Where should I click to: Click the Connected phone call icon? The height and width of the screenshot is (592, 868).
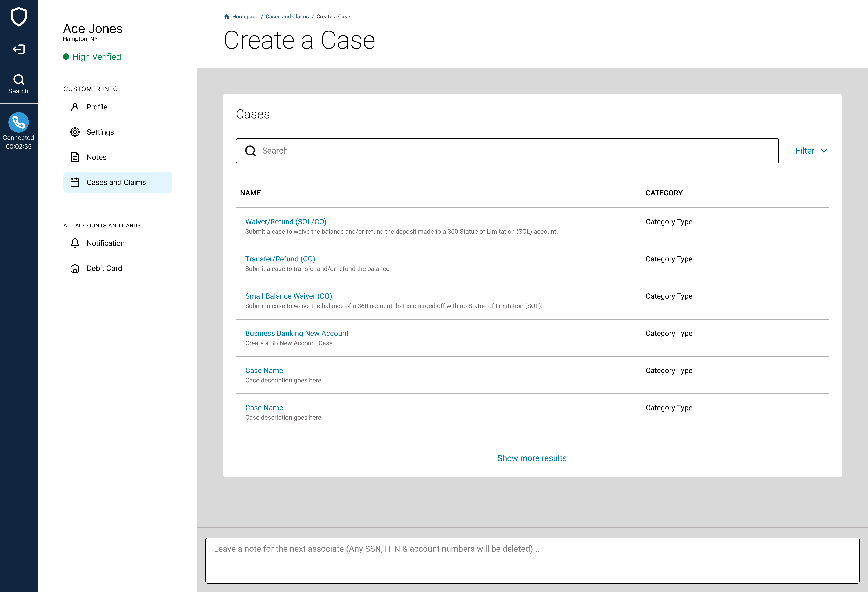19,122
